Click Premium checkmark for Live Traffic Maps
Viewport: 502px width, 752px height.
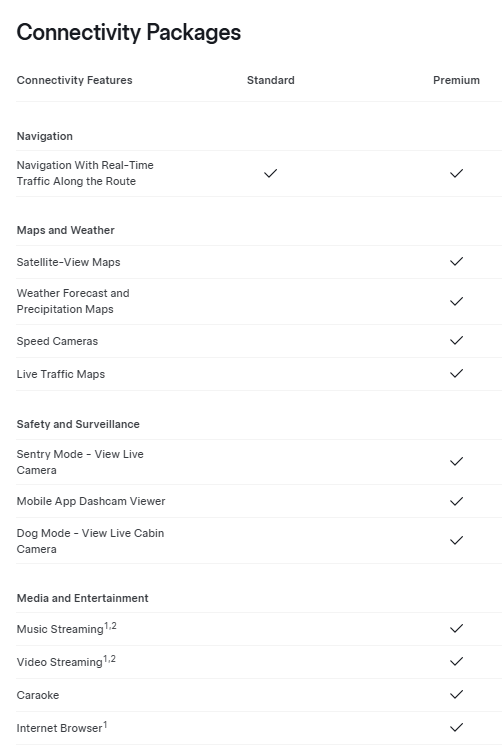pyautogui.click(x=456, y=373)
